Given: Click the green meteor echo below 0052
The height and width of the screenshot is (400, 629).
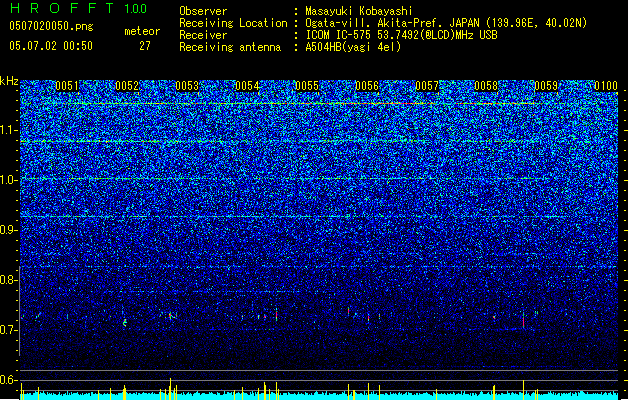Looking at the screenshot, I should (x=125, y=322).
